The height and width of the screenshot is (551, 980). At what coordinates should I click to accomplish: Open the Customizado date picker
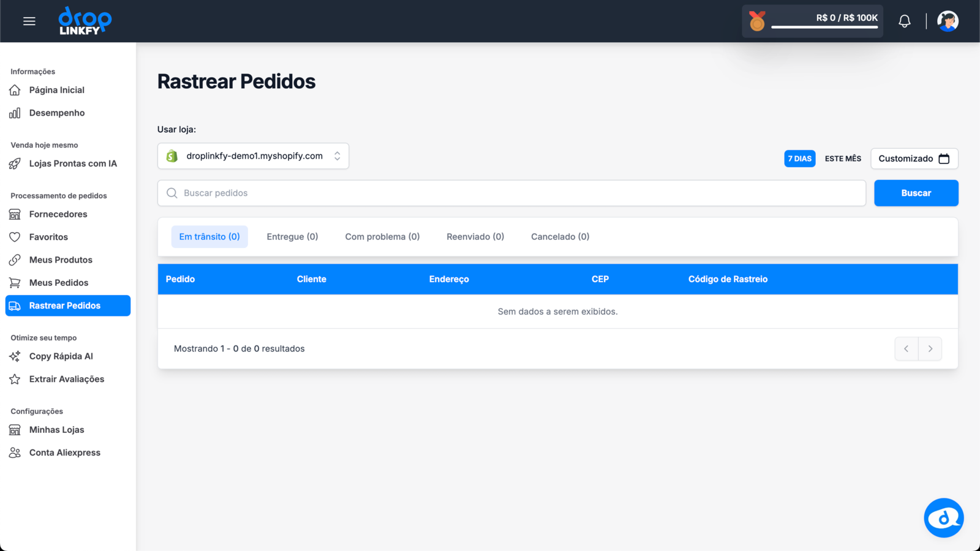[914, 159]
